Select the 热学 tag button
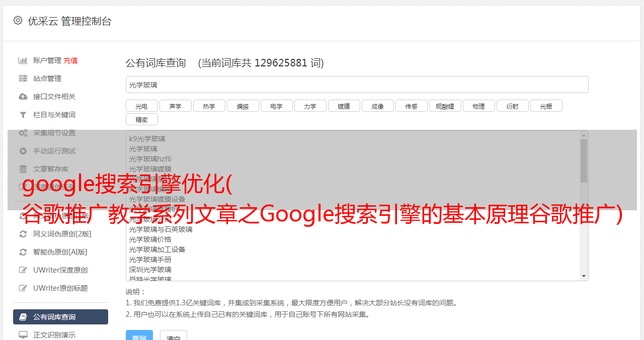 click(x=209, y=106)
